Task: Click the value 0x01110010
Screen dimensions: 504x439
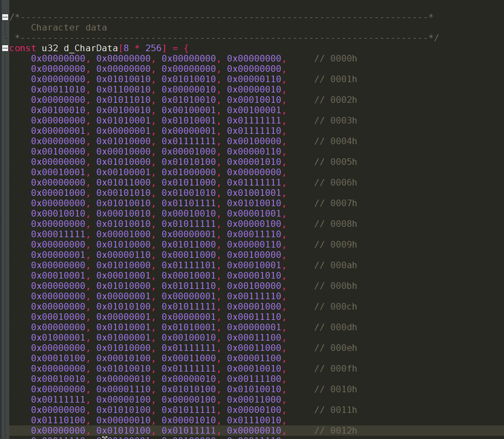Action: [x=254, y=421]
